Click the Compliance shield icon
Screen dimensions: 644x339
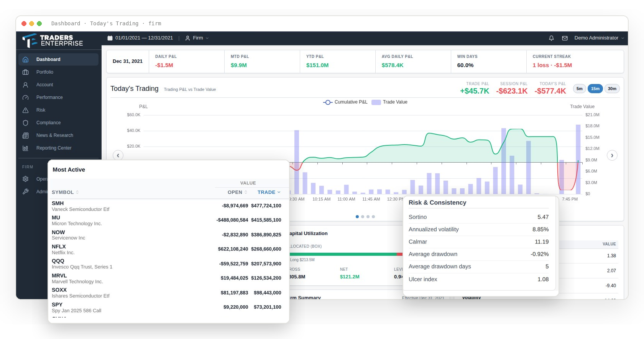[x=26, y=123]
